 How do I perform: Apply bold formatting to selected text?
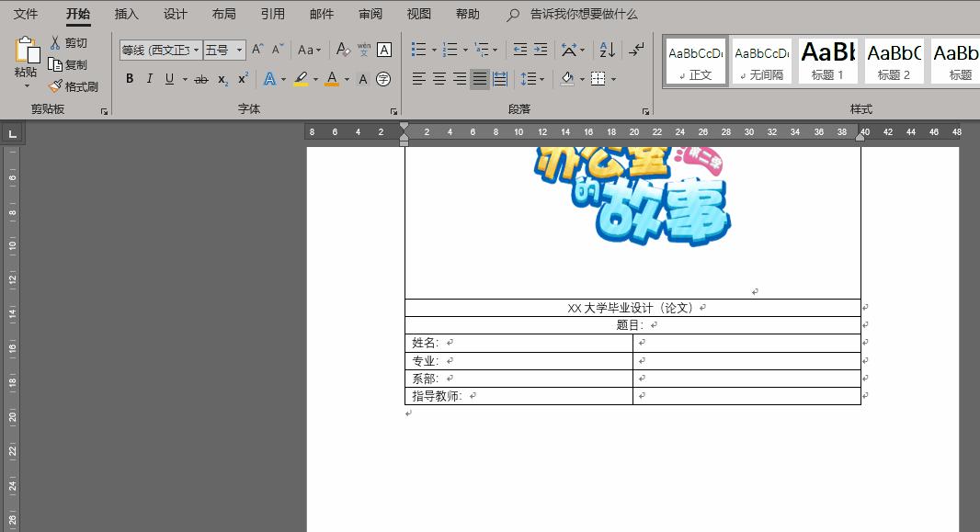(129, 79)
